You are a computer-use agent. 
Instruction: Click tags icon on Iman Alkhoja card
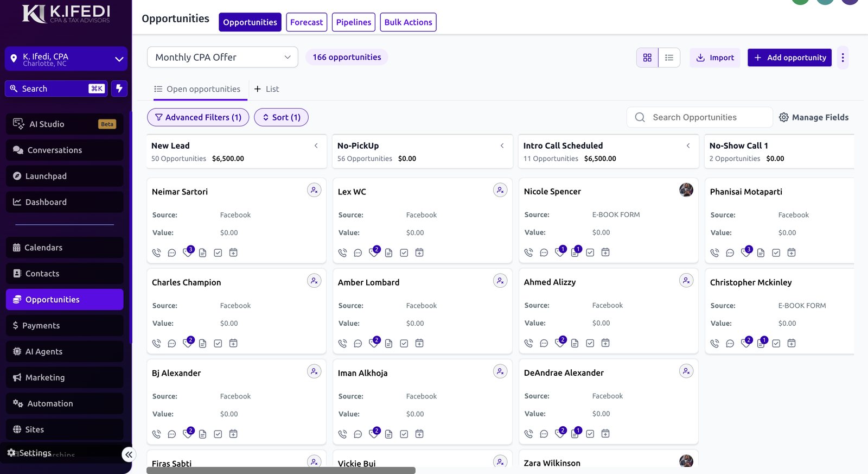(374, 433)
